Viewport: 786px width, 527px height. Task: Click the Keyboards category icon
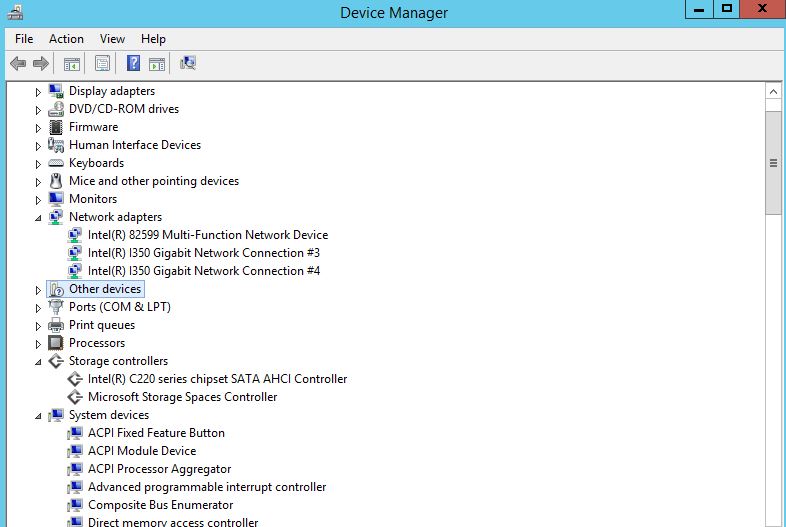[56, 163]
